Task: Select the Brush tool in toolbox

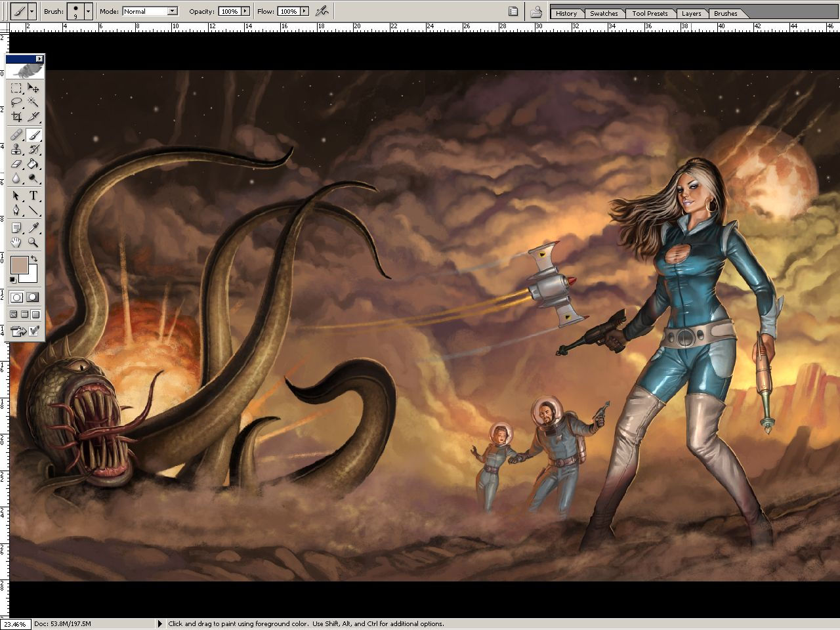Action: tap(33, 135)
